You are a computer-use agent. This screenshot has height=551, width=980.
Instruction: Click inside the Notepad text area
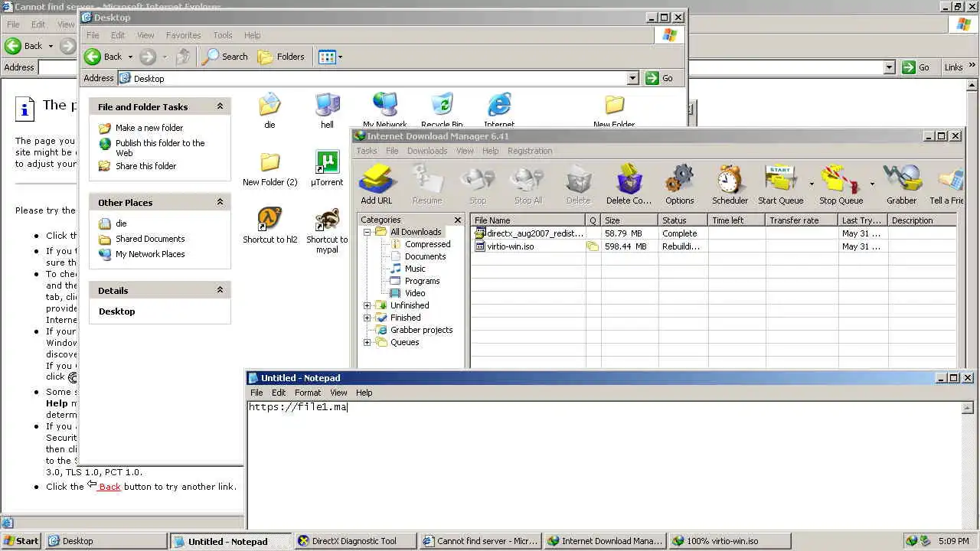coord(605,464)
